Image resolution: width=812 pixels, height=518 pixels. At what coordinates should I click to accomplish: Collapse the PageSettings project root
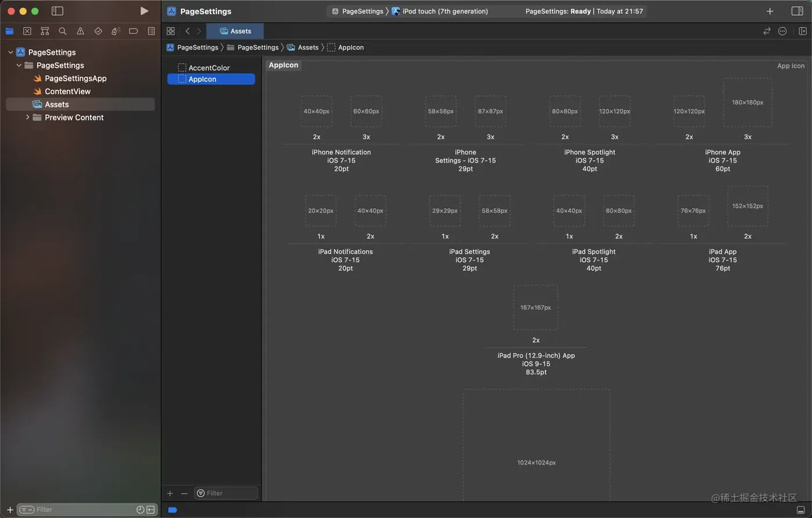pyautogui.click(x=10, y=52)
